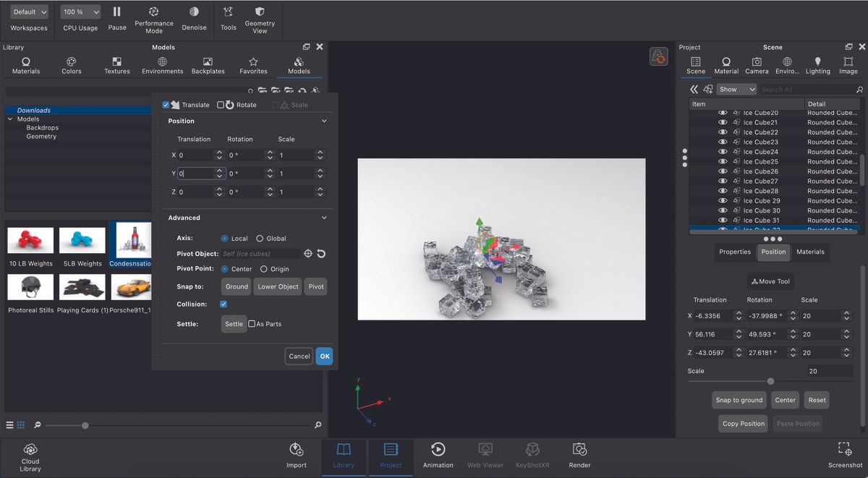The height and width of the screenshot is (478, 868).
Task: Switch to the Camera tab in the Project panel
Action: click(x=756, y=64)
